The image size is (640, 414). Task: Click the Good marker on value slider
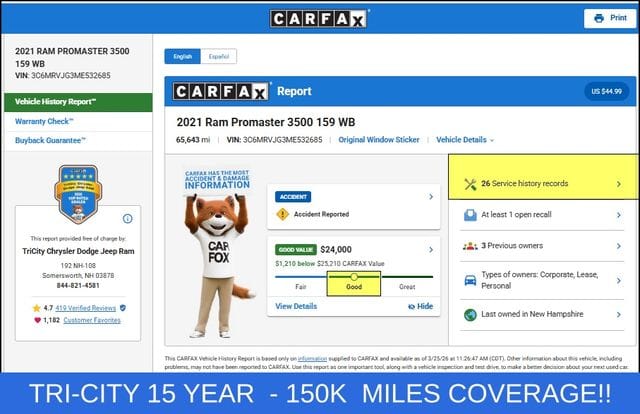coord(354,276)
